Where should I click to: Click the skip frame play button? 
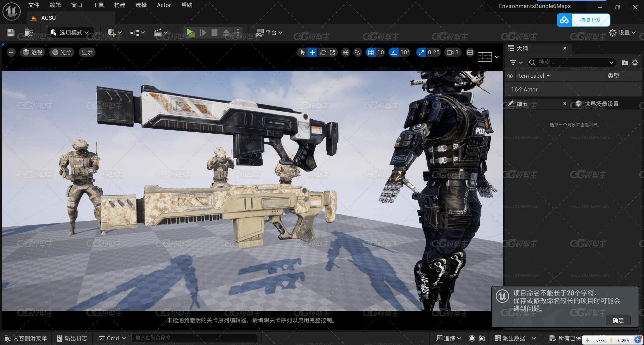click(x=203, y=32)
